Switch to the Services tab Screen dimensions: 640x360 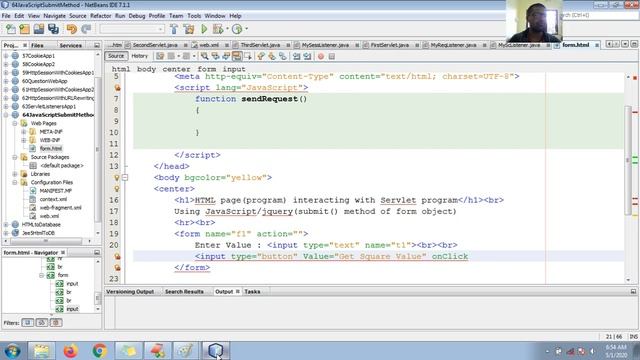[x=71, y=45]
